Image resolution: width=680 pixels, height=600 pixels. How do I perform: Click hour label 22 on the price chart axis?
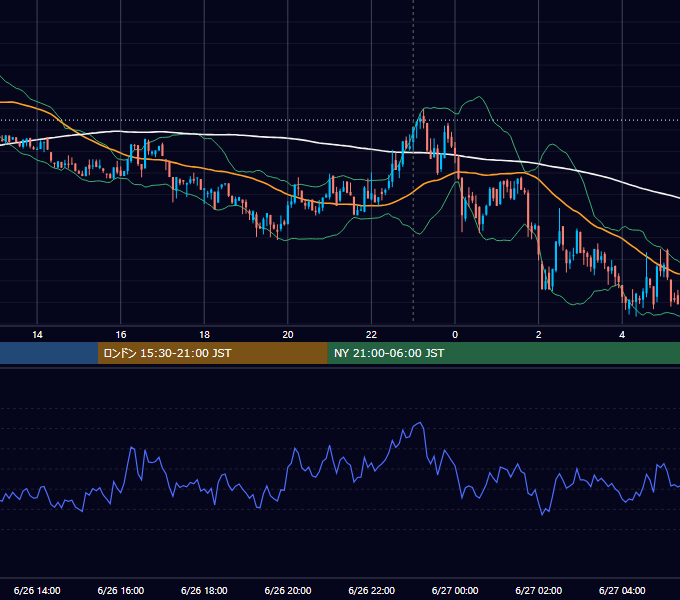click(x=371, y=334)
